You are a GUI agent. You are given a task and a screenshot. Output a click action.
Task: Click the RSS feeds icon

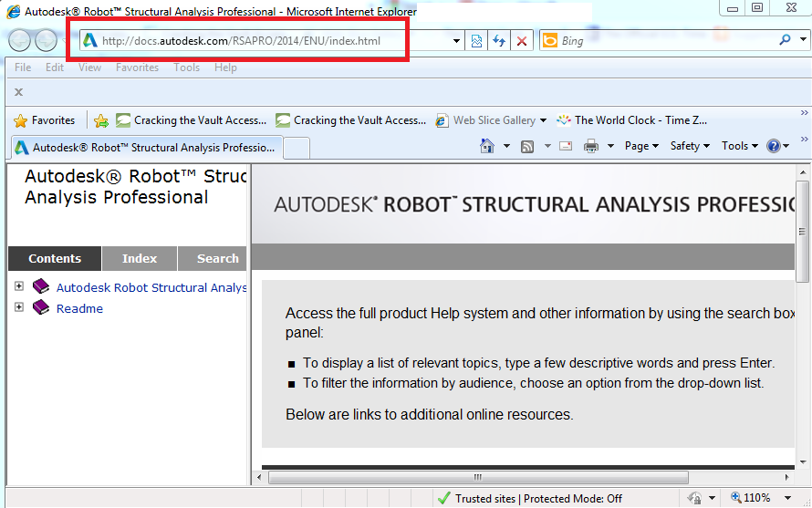pos(527,147)
